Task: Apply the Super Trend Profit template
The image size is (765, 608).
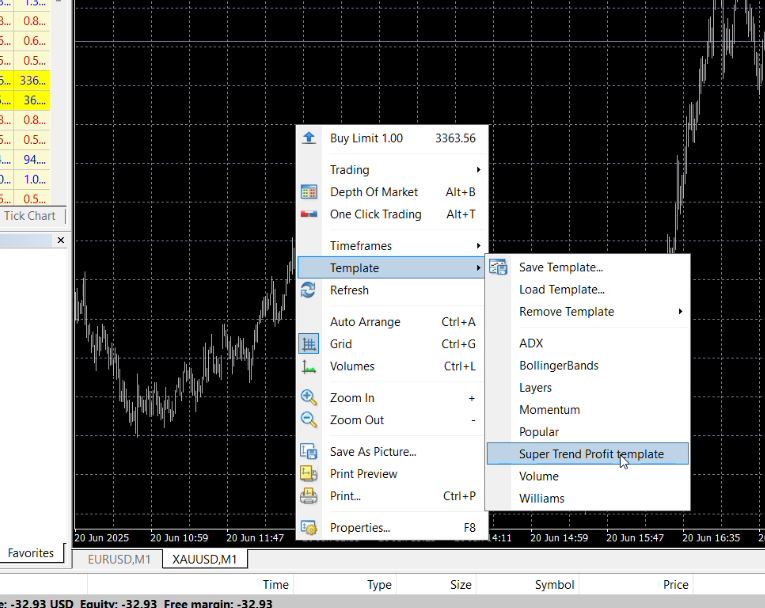Action: point(590,454)
